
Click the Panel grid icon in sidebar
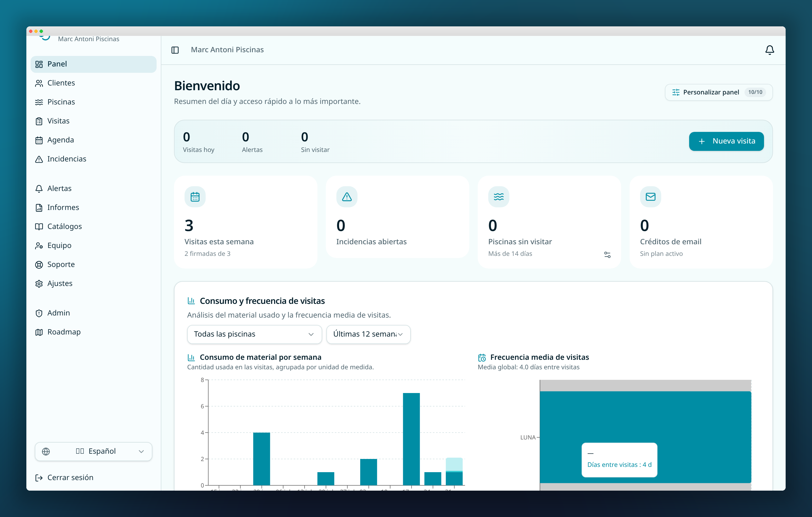click(39, 64)
